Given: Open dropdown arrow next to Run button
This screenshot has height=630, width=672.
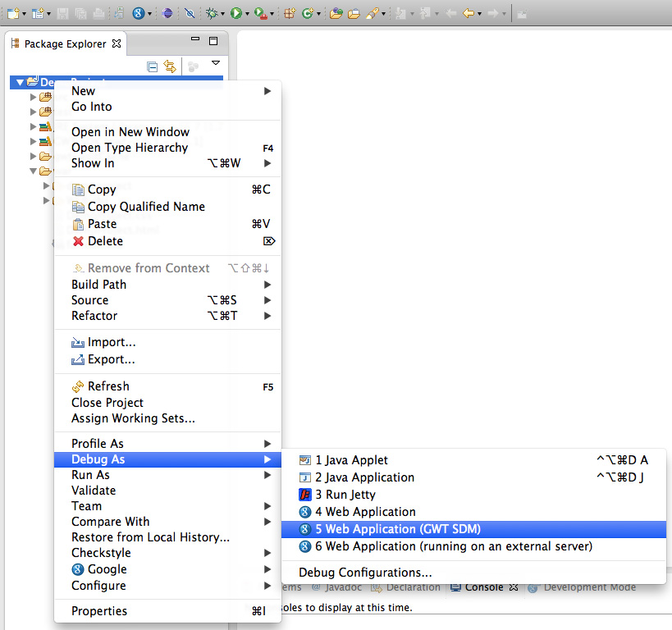Looking at the screenshot, I should click(x=247, y=14).
